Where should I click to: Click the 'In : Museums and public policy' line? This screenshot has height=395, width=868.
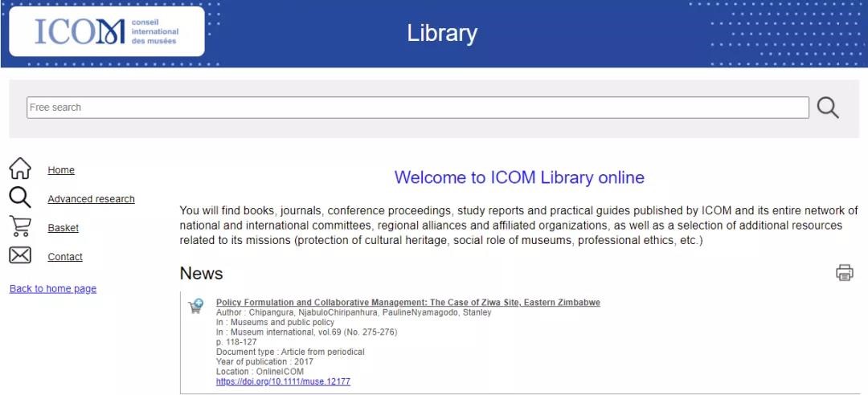pos(275,323)
